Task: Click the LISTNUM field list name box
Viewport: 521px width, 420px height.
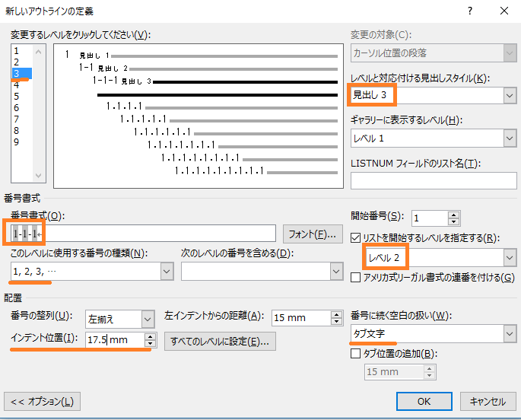Action: [434, 180]
